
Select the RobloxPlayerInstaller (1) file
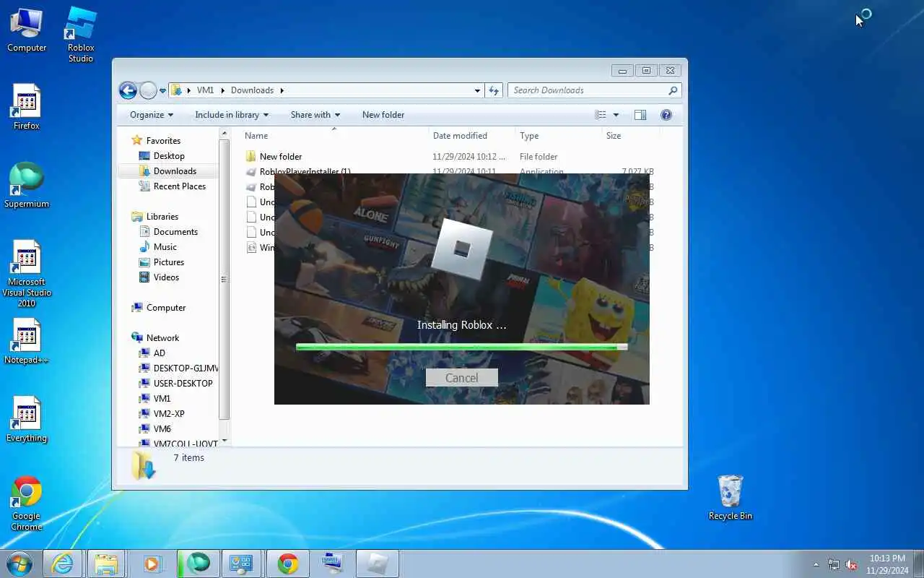coord(305,172)
